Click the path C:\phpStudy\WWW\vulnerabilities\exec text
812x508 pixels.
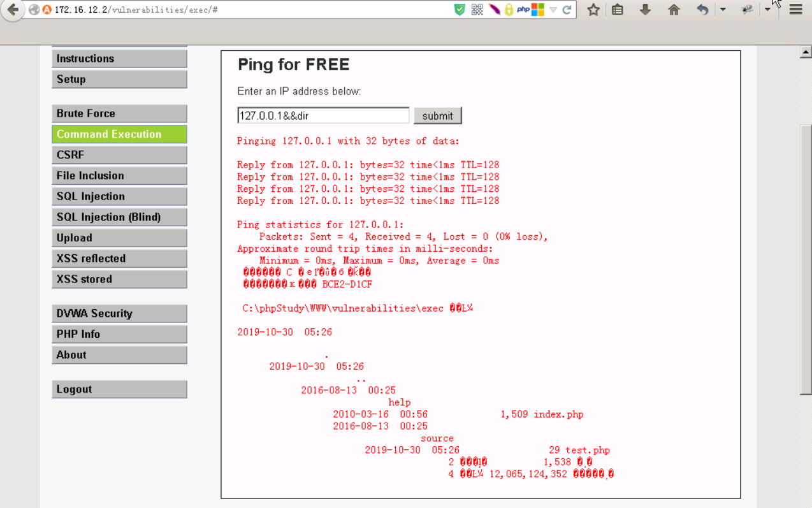[342, 308]
